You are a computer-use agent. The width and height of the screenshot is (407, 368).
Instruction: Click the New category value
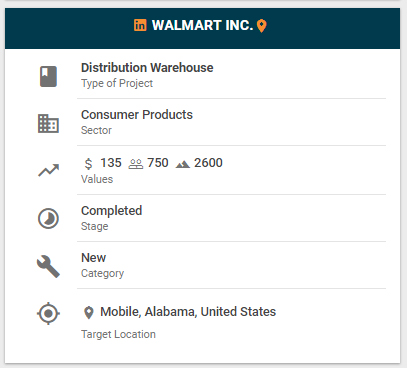click(x=93, y=258)
